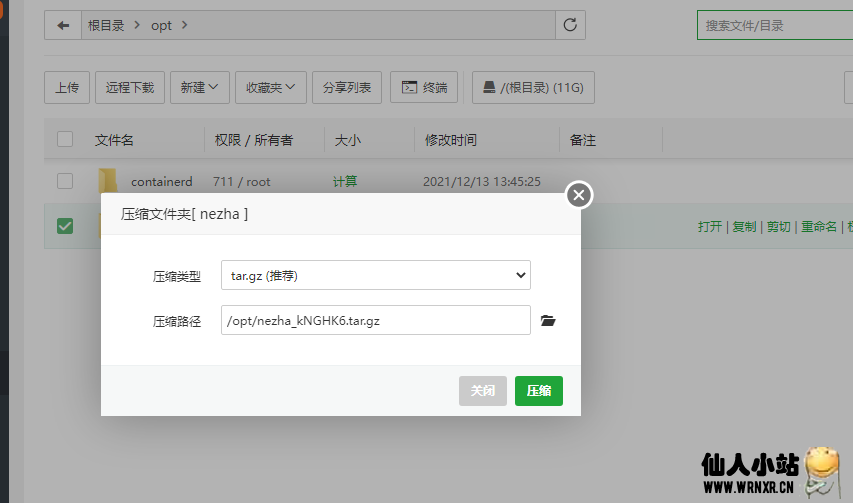
Task: Click the green 压缩 button
Action: (539, 390)
